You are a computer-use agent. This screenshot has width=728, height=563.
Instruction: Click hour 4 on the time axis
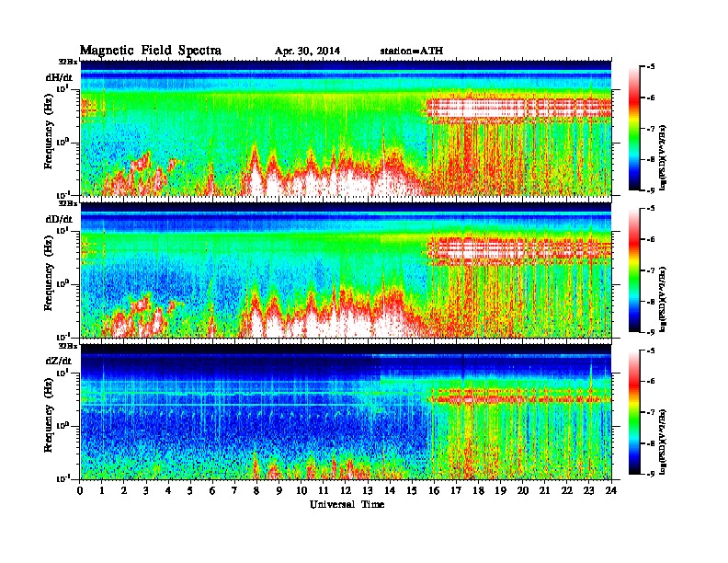tap(168, 490)
